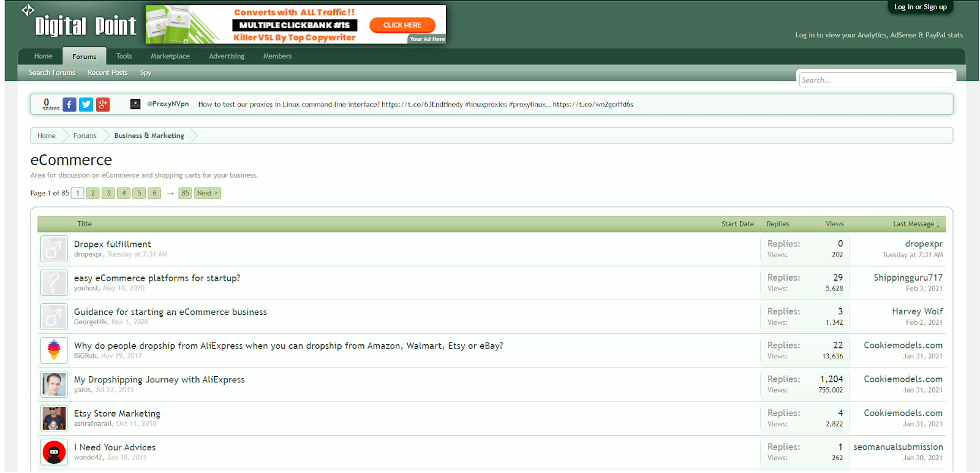The width and height of the screenshot is (980, 473).
Task: Focus the Search input field
Action: click(x=876, y=80)
